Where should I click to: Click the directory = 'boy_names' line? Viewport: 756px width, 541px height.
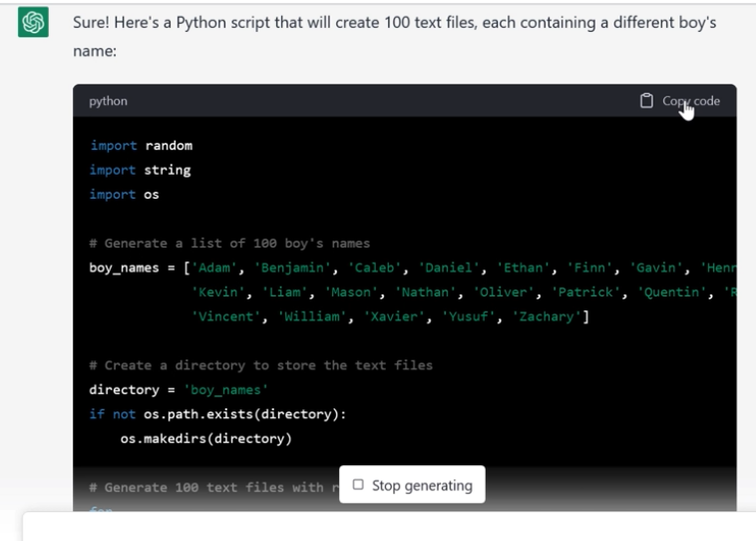pyautogui.click(x=179, y=389)
